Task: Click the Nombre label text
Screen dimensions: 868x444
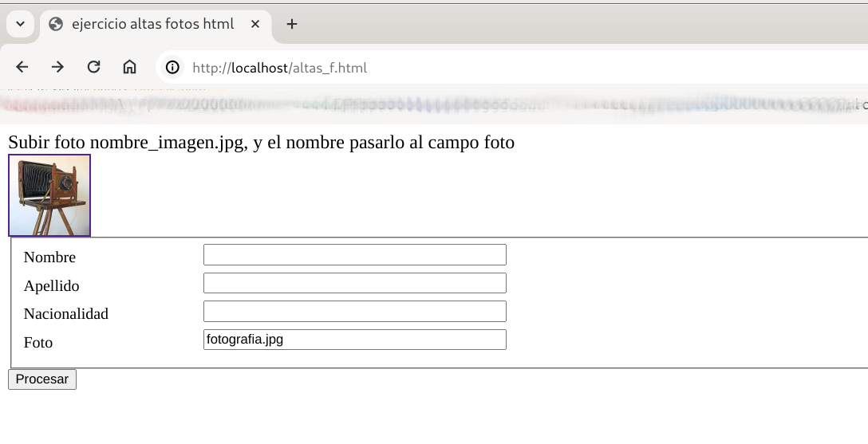Action: point(49,257)
